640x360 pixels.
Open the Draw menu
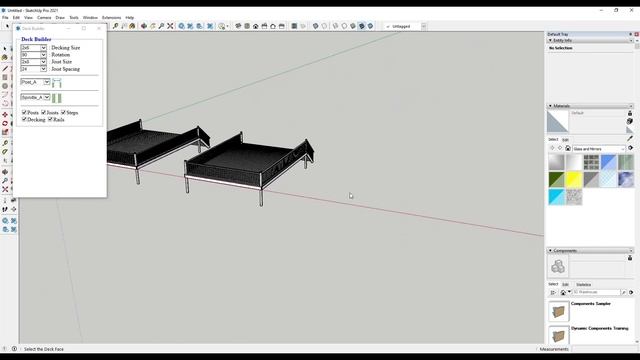60,18
